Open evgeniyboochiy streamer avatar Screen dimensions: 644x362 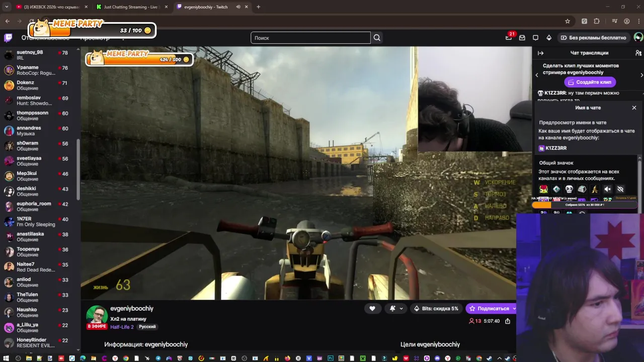pos(97,316)
